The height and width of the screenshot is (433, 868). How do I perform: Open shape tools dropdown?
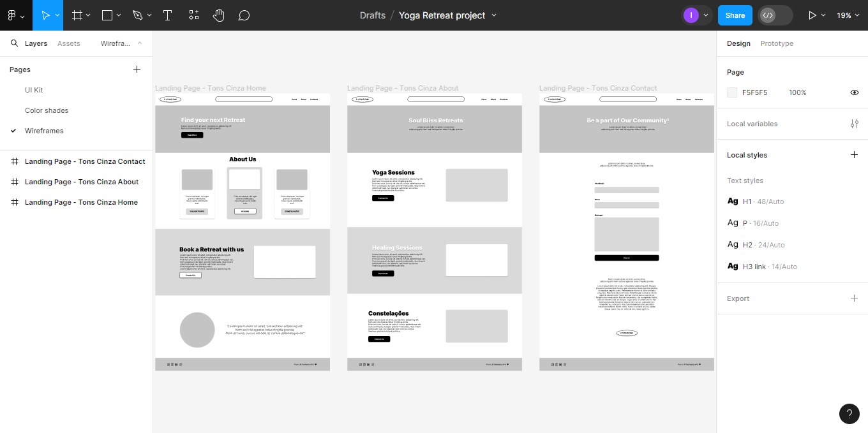tap(119, 15)
